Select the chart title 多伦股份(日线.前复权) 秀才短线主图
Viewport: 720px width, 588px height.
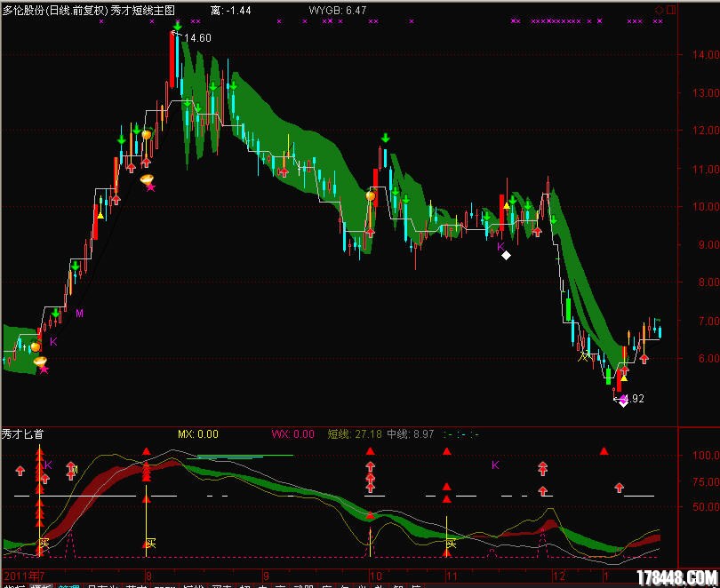[x=89, y=11]
